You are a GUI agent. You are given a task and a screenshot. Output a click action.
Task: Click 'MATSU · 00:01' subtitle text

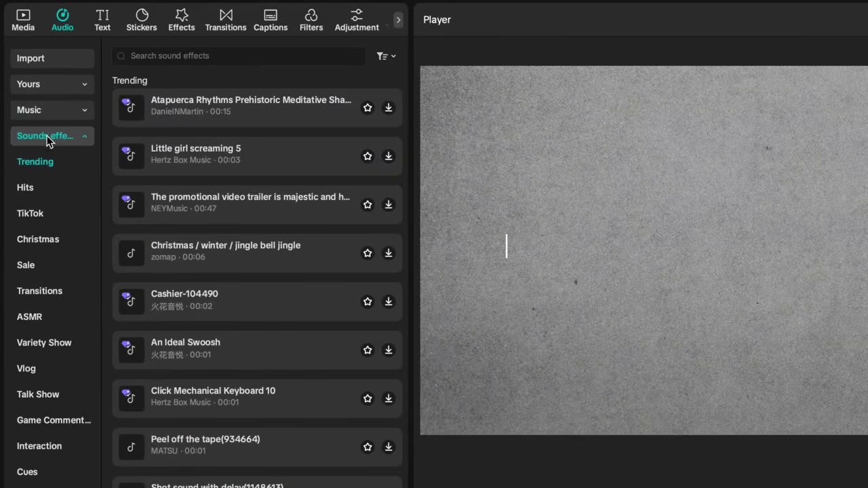click(x=178, y=451)
